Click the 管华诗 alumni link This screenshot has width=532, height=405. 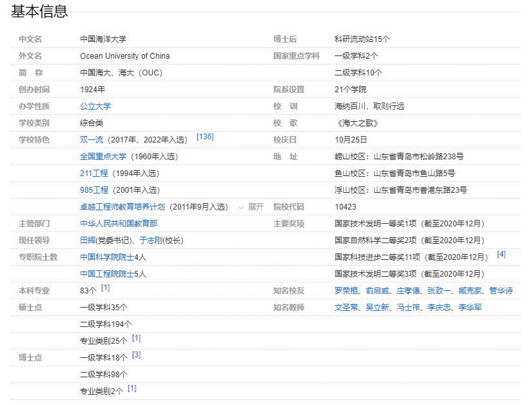pos(501,291)
